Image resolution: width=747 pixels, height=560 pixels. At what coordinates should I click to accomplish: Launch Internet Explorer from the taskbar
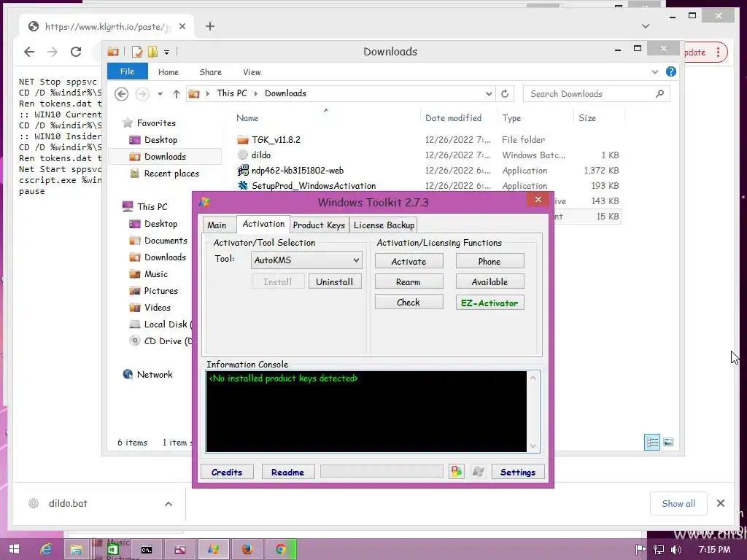click(46, 549)
